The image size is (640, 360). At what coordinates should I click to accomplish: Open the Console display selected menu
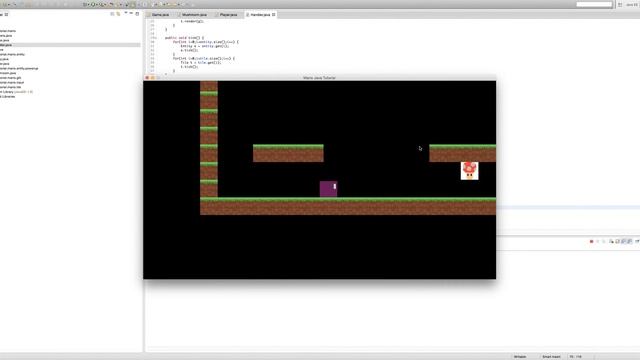click(637, 241)
